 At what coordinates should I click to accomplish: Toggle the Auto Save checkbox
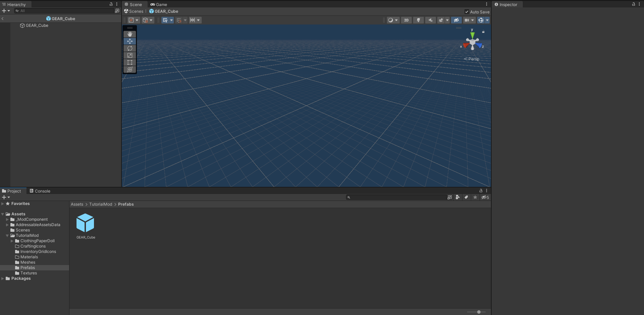tap(466, 12)
